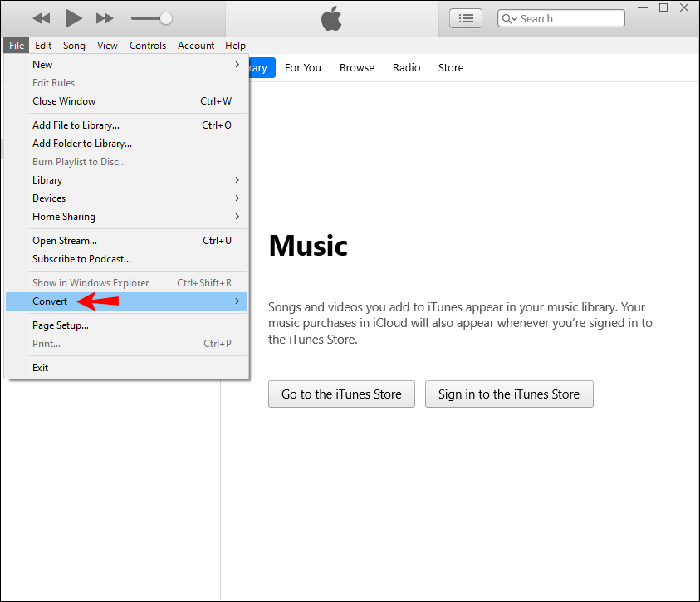Click the Play button

click(x=74, y=18)
